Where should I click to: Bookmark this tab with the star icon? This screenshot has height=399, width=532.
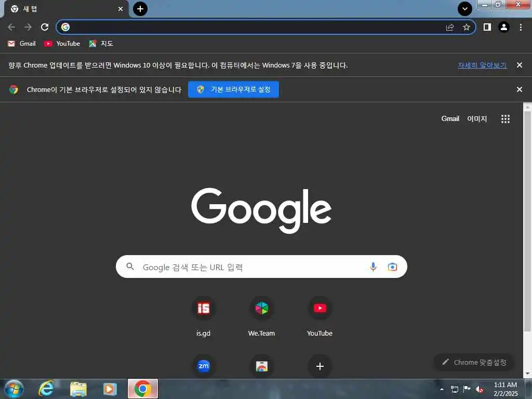(467, 27)
